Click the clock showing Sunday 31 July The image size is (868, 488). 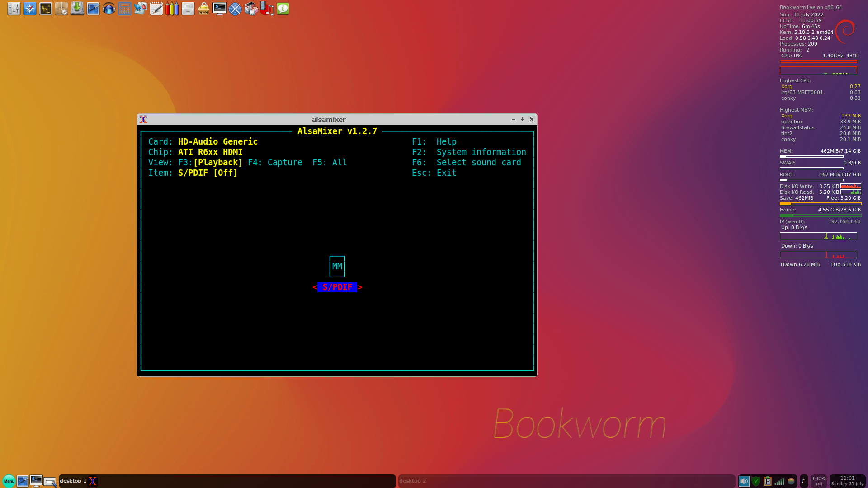click(847, 481)
